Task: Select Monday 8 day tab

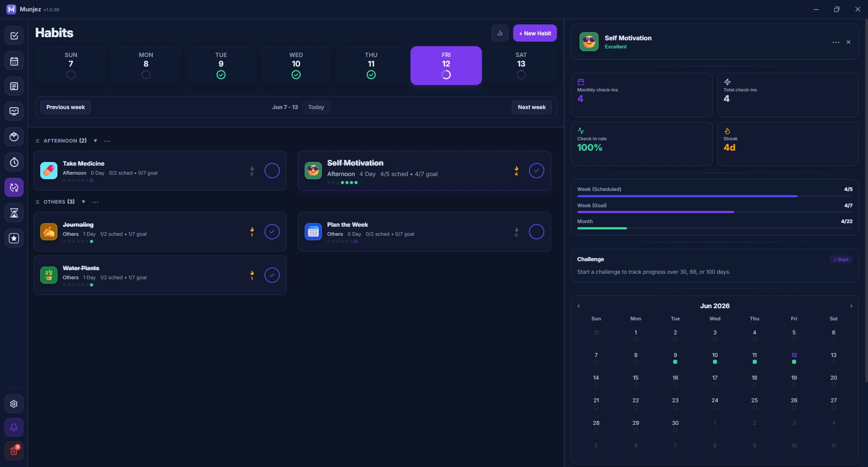Action: (146, 66)
